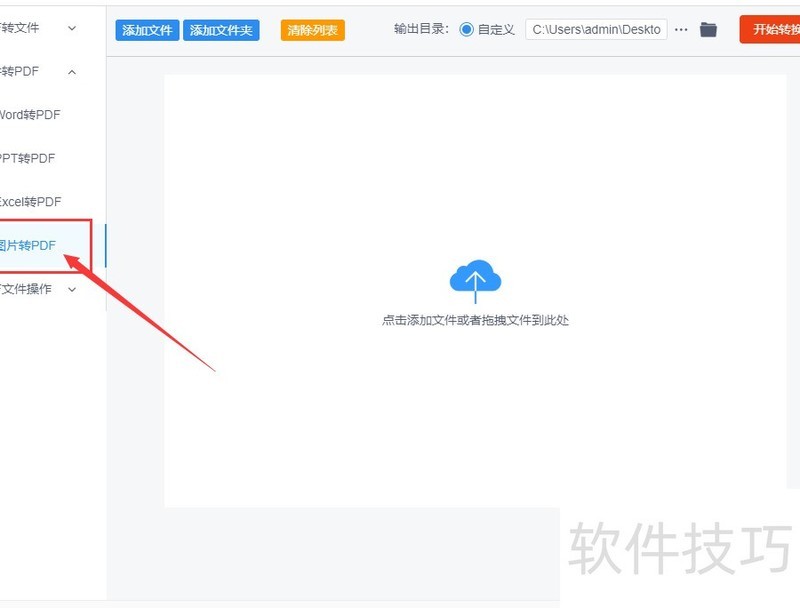Click the output directory path field
Image resolution: width=800 pixels, height=608 pixels.
(x=596, y=30)
